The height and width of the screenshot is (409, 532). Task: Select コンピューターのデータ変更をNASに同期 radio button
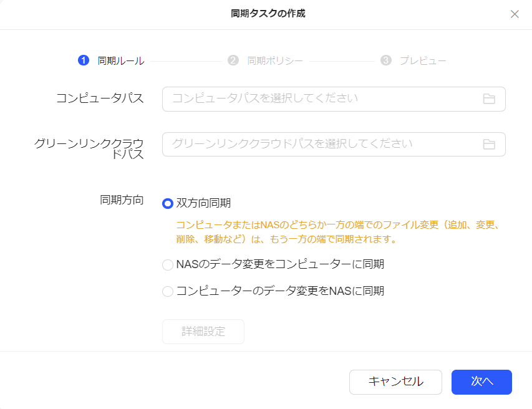[168, 291]
